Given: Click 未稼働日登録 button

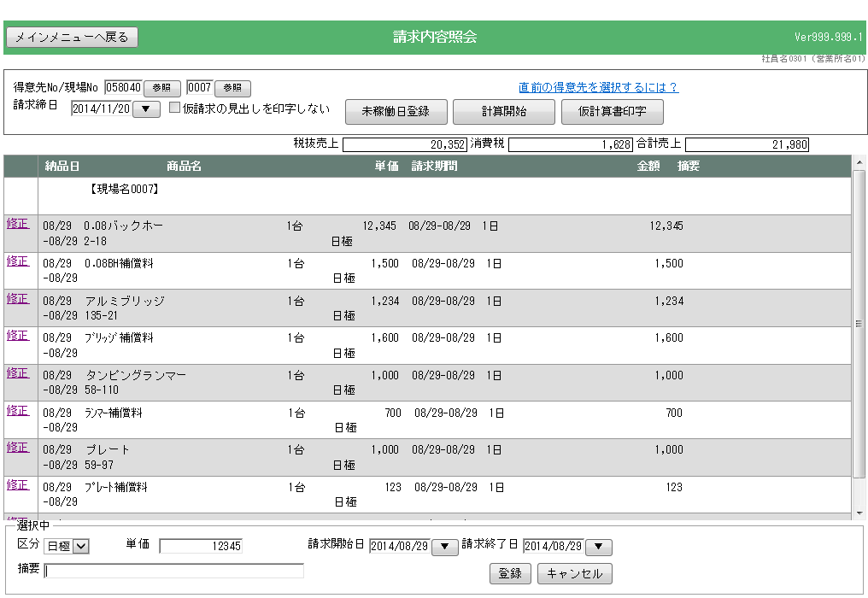Looking at the screenshot, I should [395, 112].
